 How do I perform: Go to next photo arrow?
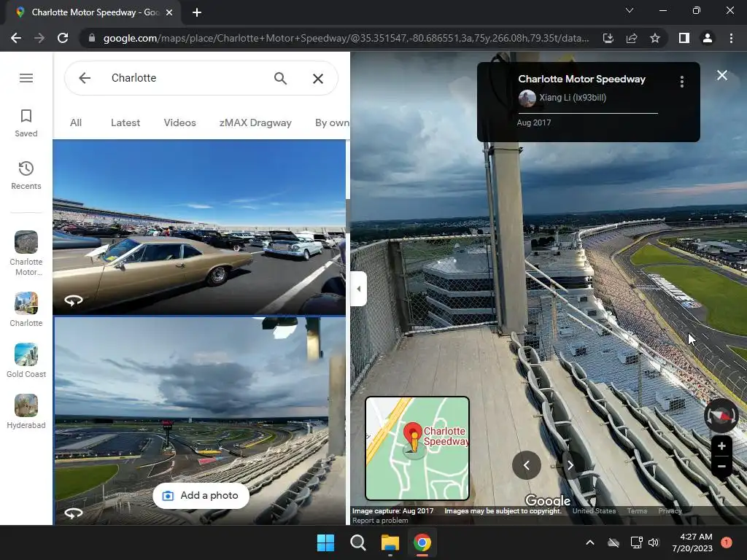pos(570,465)
